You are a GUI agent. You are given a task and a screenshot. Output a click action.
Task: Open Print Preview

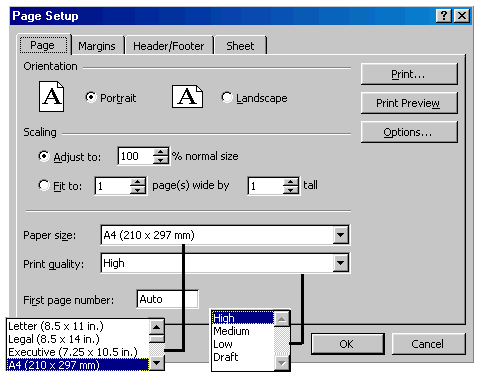click(x=409, y=103)
